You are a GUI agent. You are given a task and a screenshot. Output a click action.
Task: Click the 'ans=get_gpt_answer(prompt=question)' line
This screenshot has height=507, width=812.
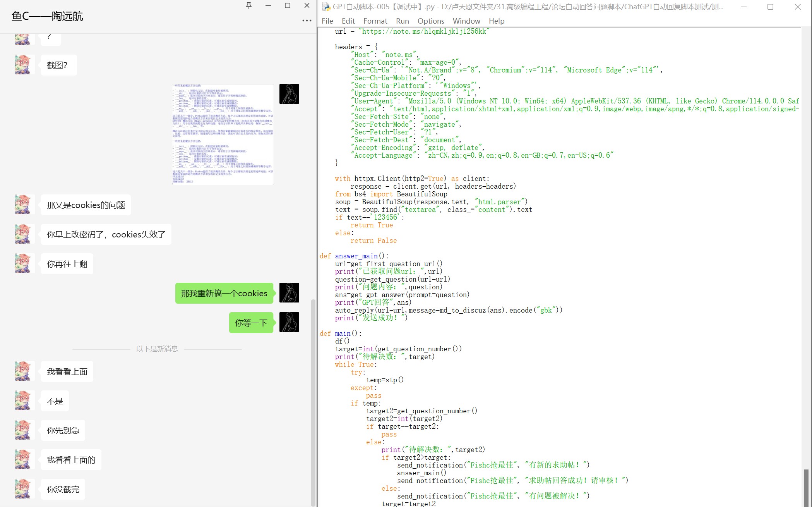(x=403, y=295)
